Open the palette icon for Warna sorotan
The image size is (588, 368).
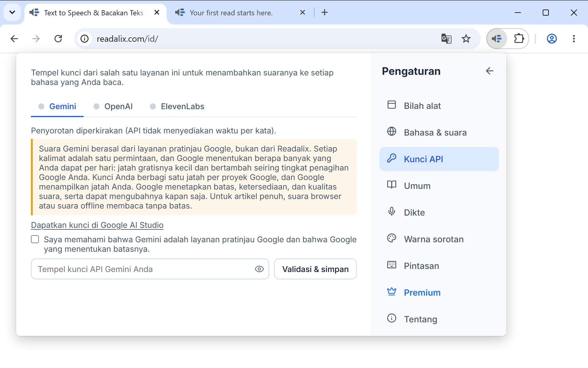pyautogui.click(x=391, y=238)
